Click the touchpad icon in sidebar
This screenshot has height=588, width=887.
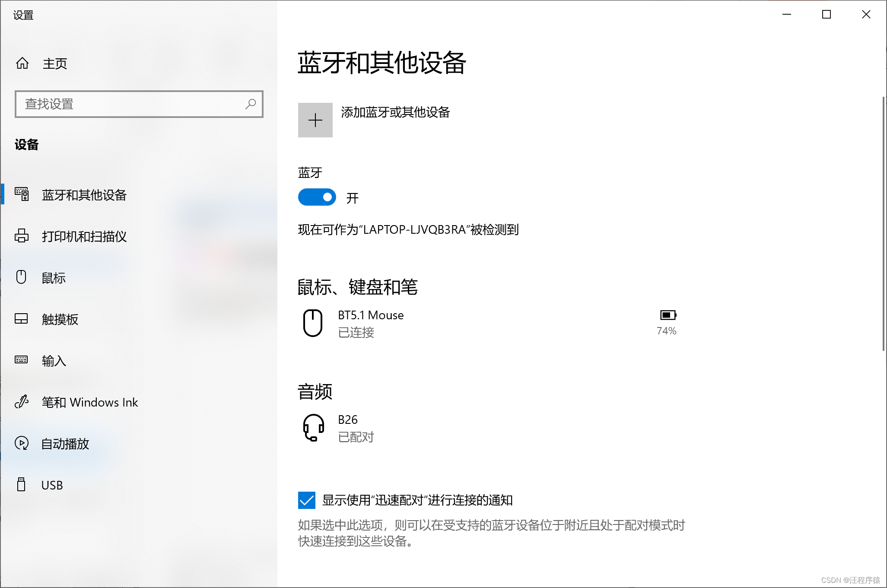click(x=21, y=319)
